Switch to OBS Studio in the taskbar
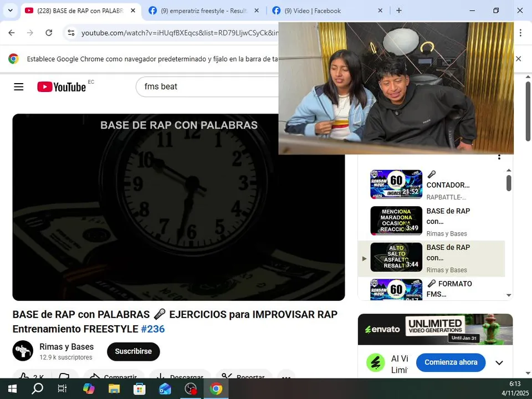The image size is (532, 399). pyautogui.click(x=191, y=388)
